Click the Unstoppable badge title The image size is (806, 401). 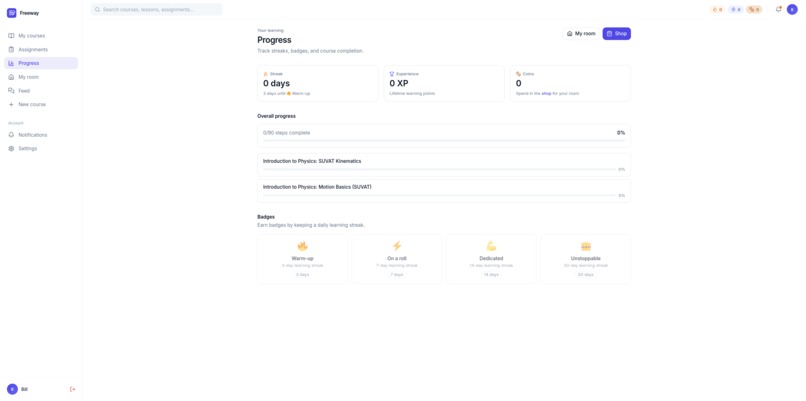pyautogui.click(x=585, y=259)
